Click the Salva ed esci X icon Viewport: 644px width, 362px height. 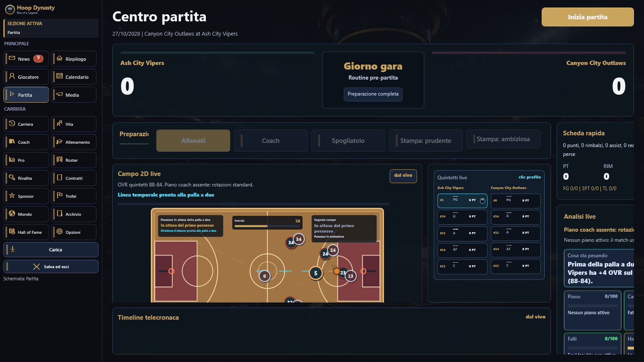pyautogui.click(x=36, y=266)
